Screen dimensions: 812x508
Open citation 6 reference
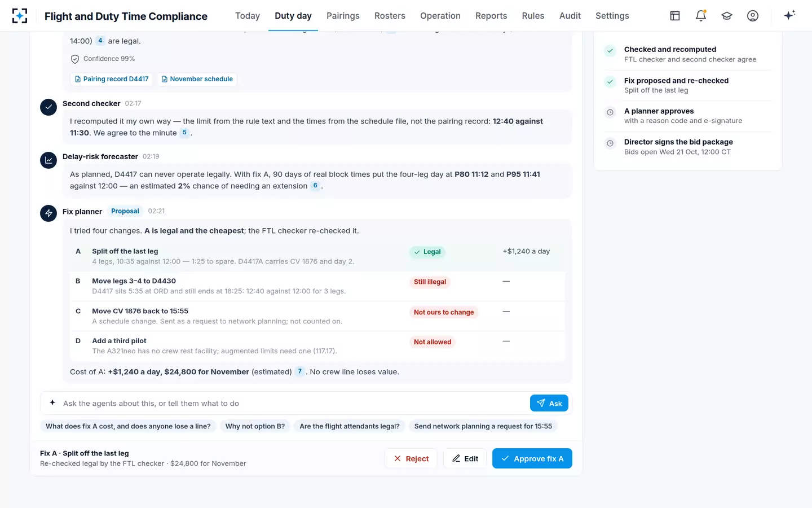[x=315, y=186]
